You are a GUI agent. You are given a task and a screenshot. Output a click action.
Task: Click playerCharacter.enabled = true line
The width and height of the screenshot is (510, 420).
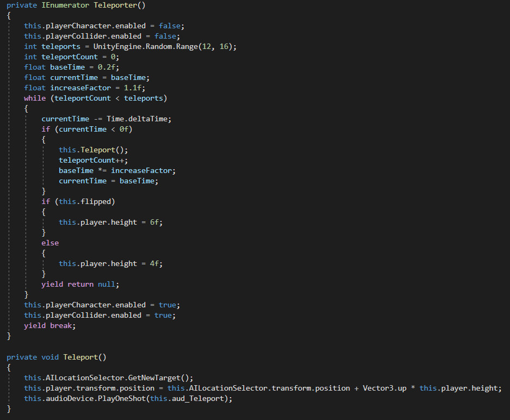click(102, 305)
